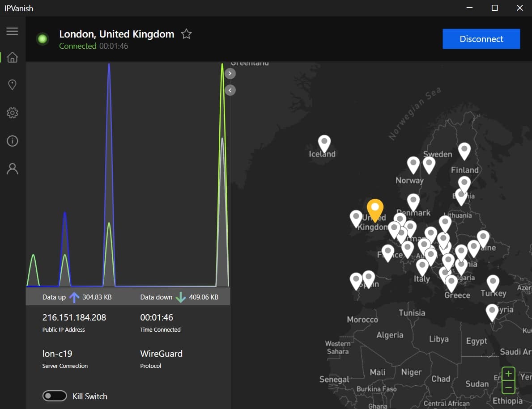Viewport: 532px width, 409px height.
Task: Collapse panel with left chevron arrow
Action: pyautogui.click(x=230, y=90)
